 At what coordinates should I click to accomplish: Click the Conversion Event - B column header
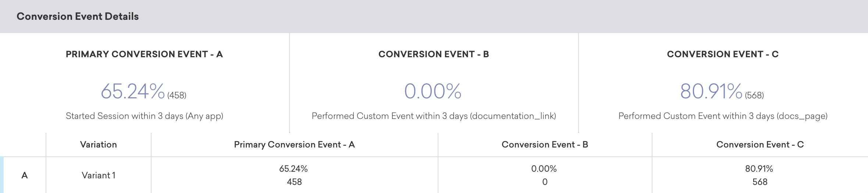click(x=545, y=145)
